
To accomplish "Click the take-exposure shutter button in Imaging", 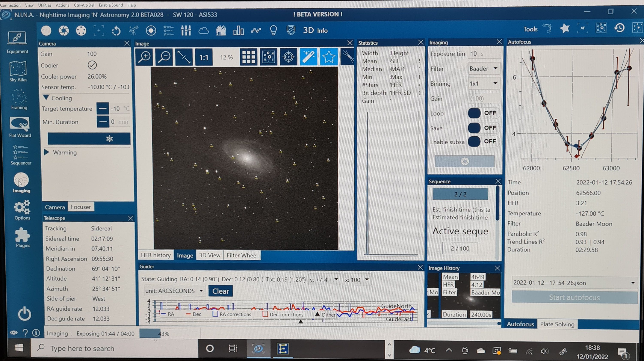I will point(465,161).
